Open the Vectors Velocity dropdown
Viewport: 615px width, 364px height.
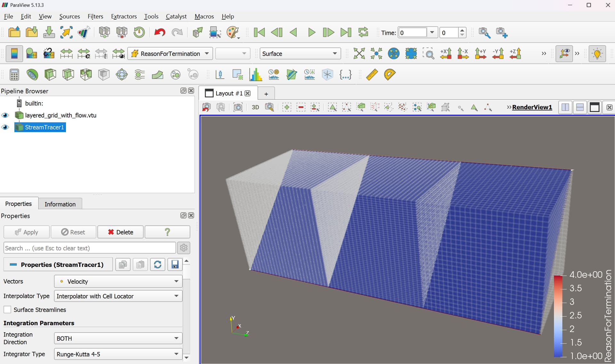(x=118, y=281)
